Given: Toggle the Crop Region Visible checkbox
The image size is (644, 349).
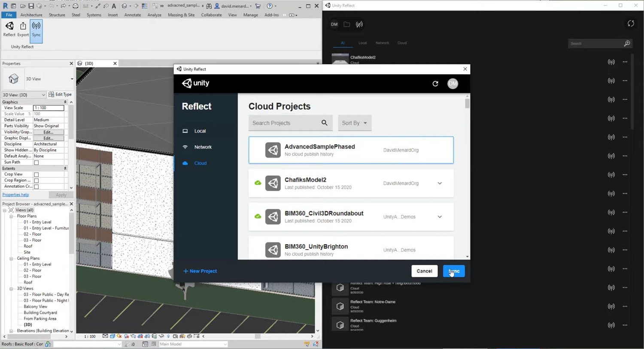Looking at the screenshot, I should coord(36,181).
